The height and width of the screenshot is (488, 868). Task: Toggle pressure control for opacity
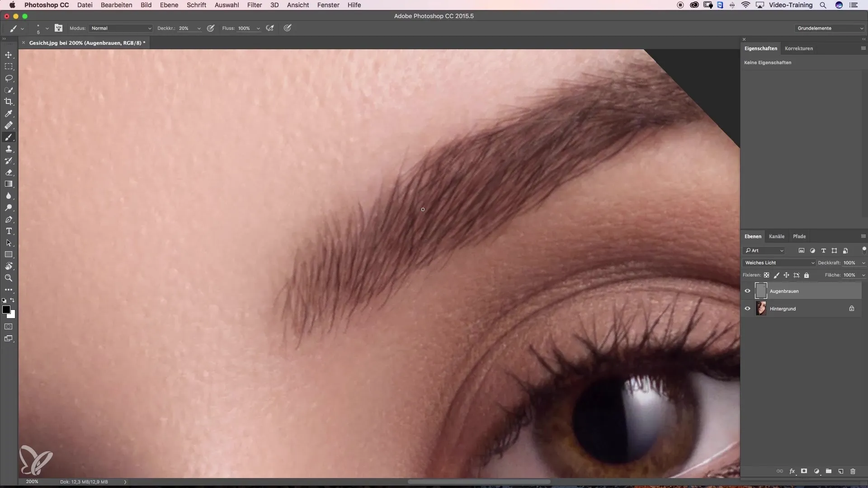(x=211, y=28)
